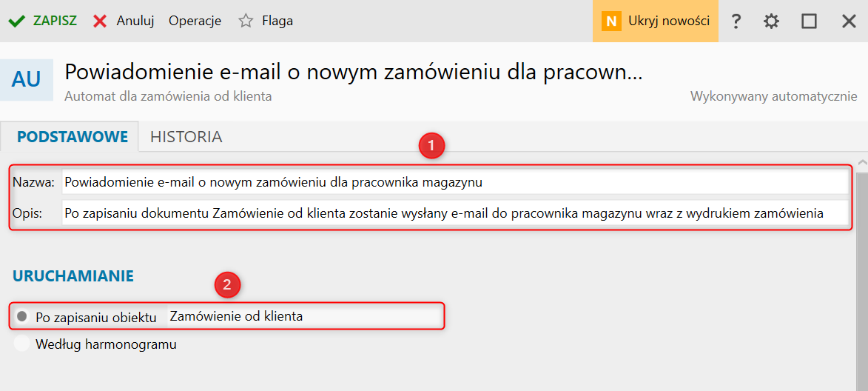
Task: Select the Po zapisaniu obiektu radio button
Action: pyautogui.click(x=22, y=316)
